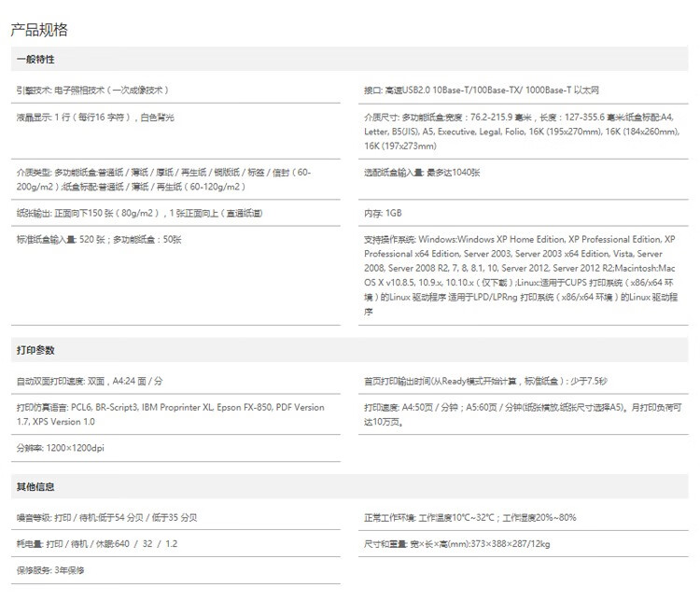Click the 自动双面打印速度 row

(90, 381)
